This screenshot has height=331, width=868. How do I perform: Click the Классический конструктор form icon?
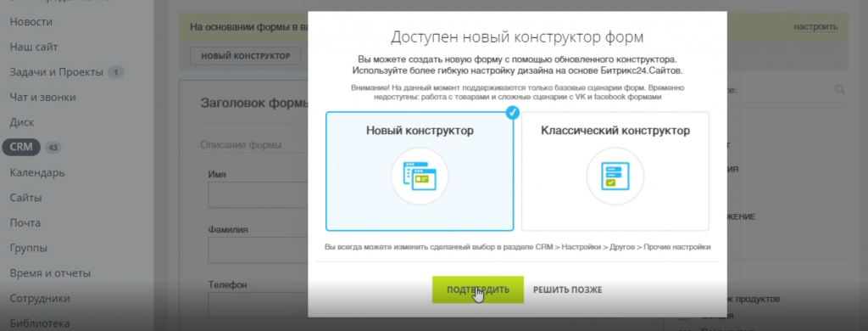615,177
